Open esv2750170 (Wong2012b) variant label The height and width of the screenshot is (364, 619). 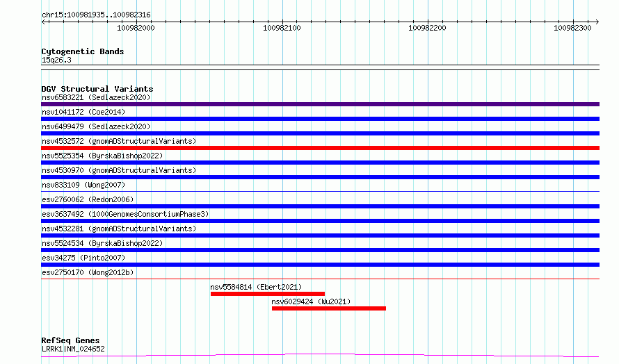point(88,272)
